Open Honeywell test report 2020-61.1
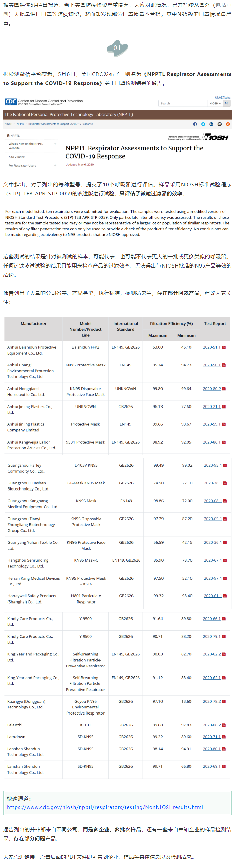This screenshot has height=868, width=235. pyautogui.click(x=212, y=596)
